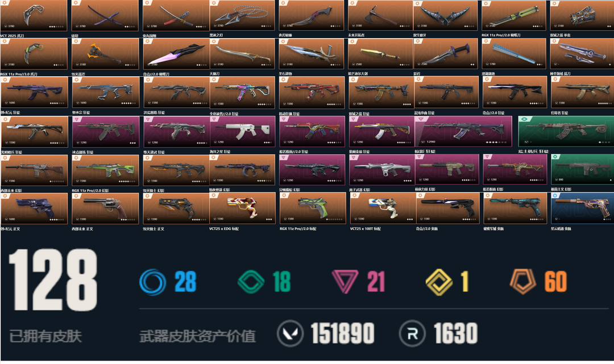Select the green-tier Vandal skin card
This screenshot has height=364, width=614.
click(566, 131)
